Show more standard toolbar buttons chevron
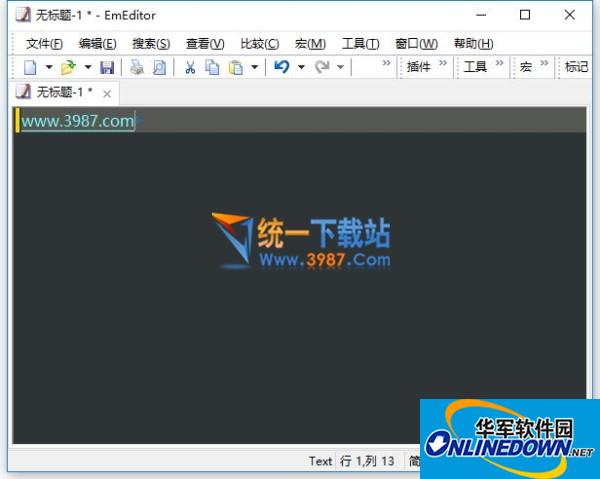 point(386,63)
